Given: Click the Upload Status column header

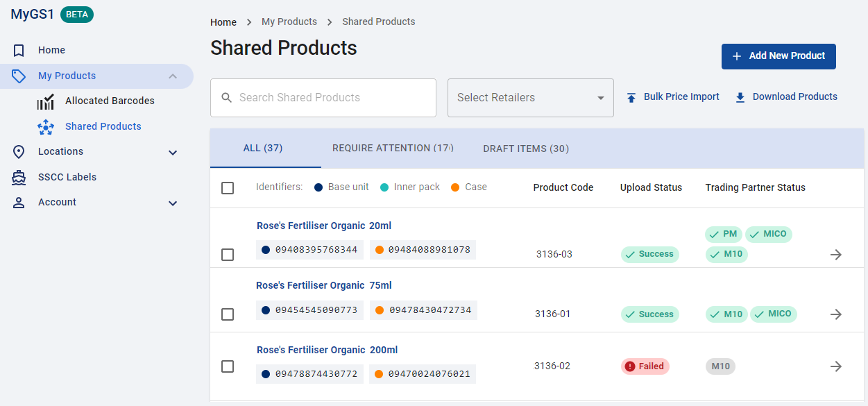Looking at the screenshot, I should click(x=651, y=188).
